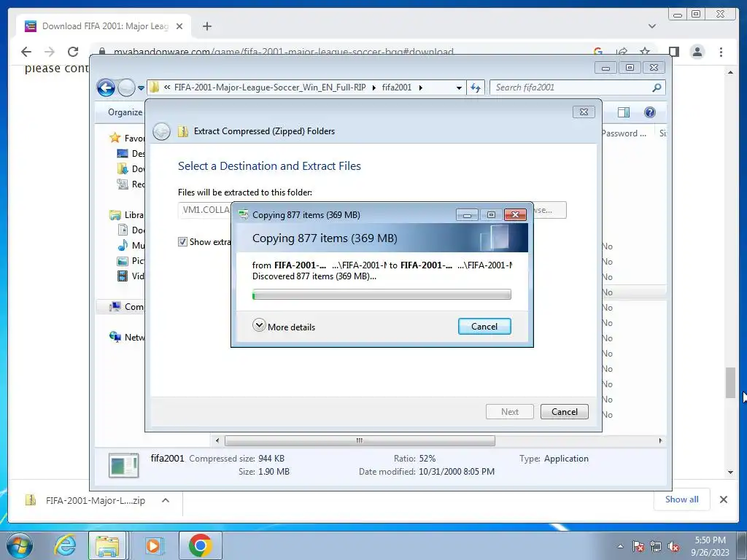Click muted volume tray icon
Image resolution: width=747 pixels, height=560 pixels.
(x=673, y=546)
